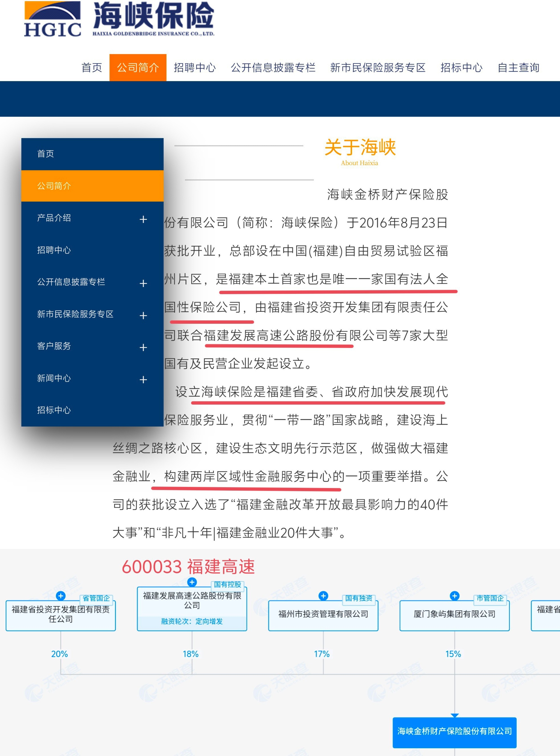Expand the 公开信息披露专栏 sidebar plus icon
The image size is (560, 756).
pyautogui.click(x=143, y=283)
